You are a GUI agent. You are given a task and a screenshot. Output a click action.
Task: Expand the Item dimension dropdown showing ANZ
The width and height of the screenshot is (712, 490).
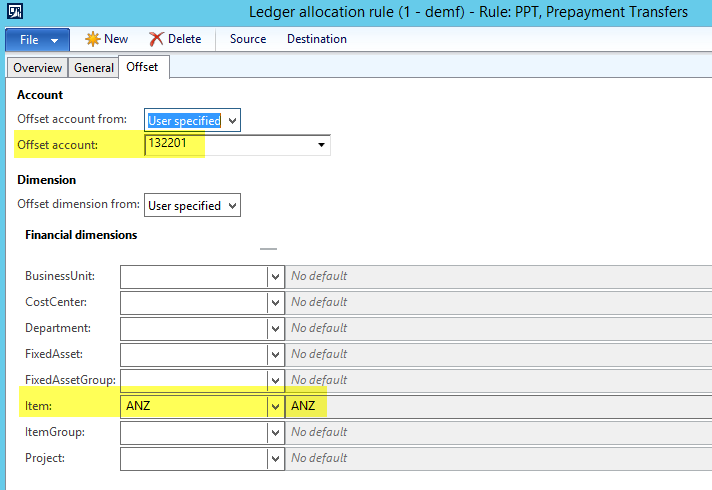tap(275, 406)
